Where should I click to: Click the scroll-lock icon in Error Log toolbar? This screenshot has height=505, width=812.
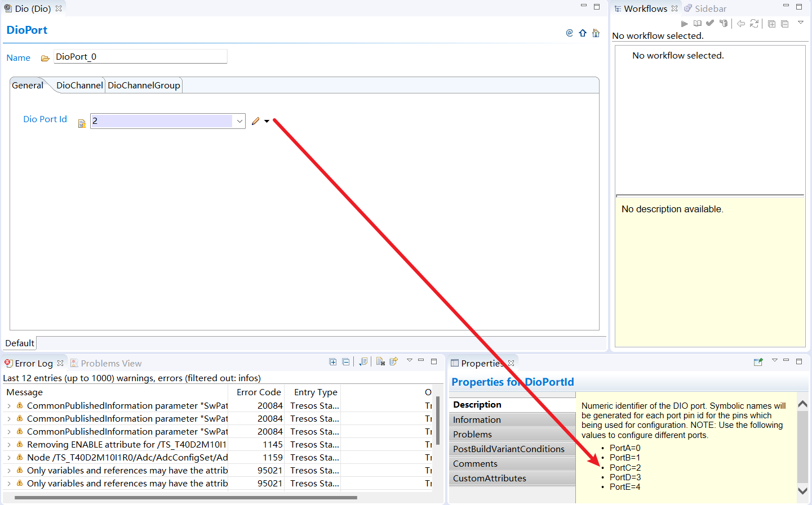tap(363, 361)
